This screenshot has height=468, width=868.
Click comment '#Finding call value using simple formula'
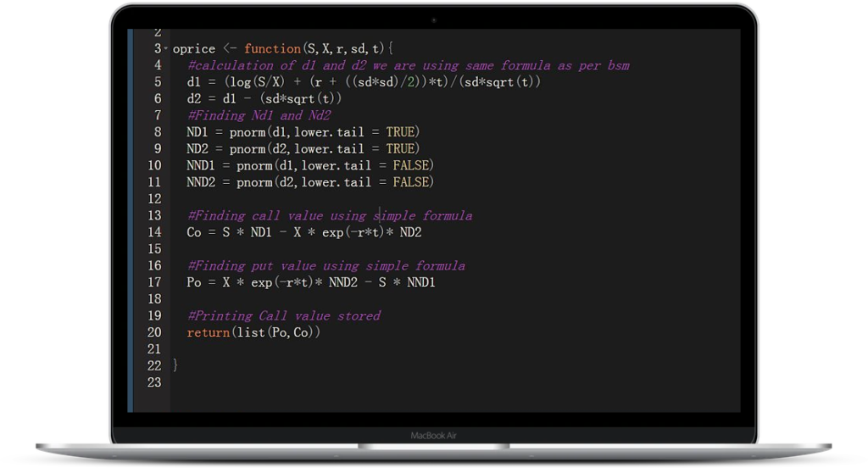[330, 215]
